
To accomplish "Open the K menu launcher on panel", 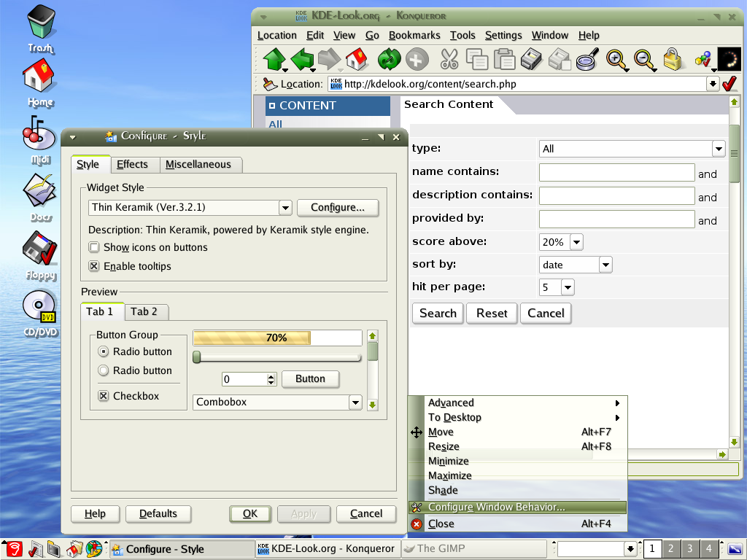I will coord(15,549).
